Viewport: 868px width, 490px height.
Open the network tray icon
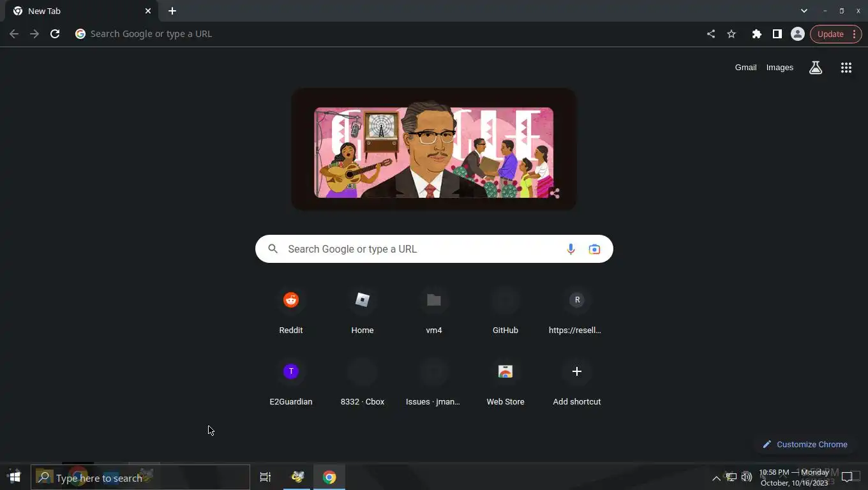coord(731,477)
